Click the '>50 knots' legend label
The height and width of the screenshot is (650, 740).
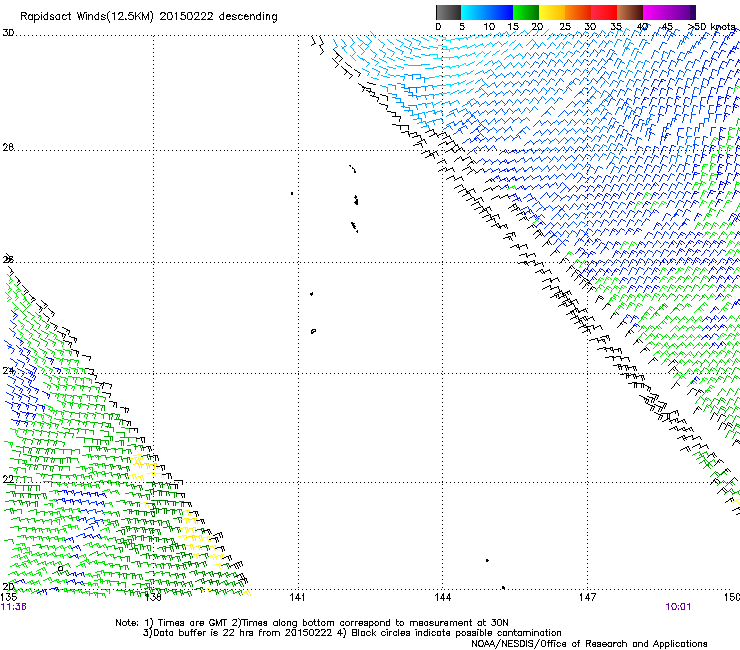[x=712, y=27]
